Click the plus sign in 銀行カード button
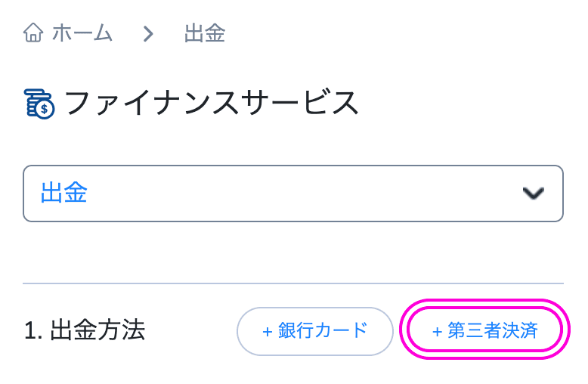The image size is (588, 384). pos(267,333)
